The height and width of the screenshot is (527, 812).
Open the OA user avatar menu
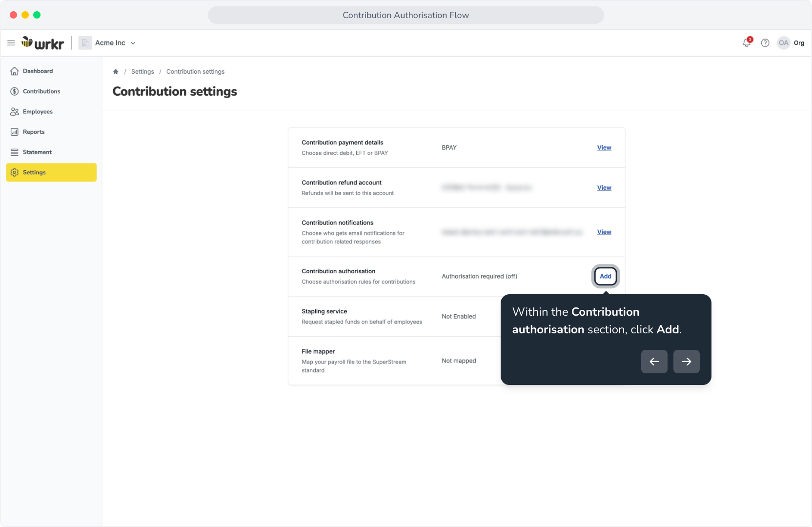click(x=784, y=43)
